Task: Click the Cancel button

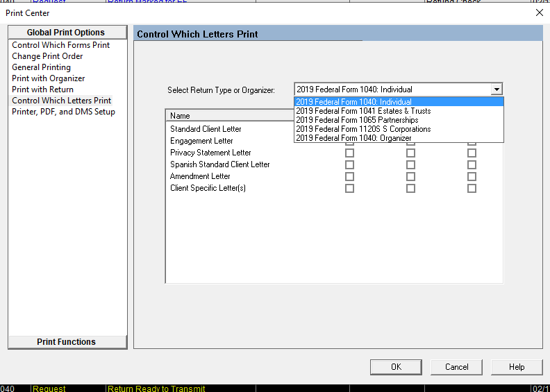Action: [456, 367]
